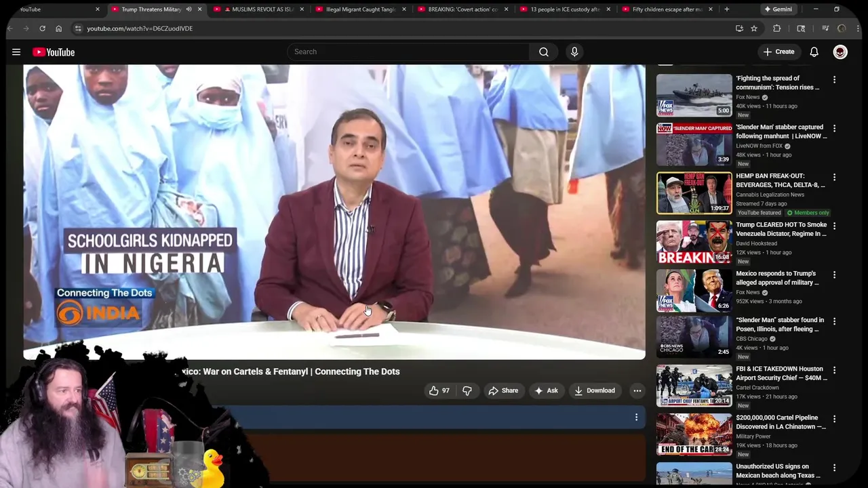This screenshot has height=488, width=868.
Task: Click the video player to pause
Action: [334, 211]
